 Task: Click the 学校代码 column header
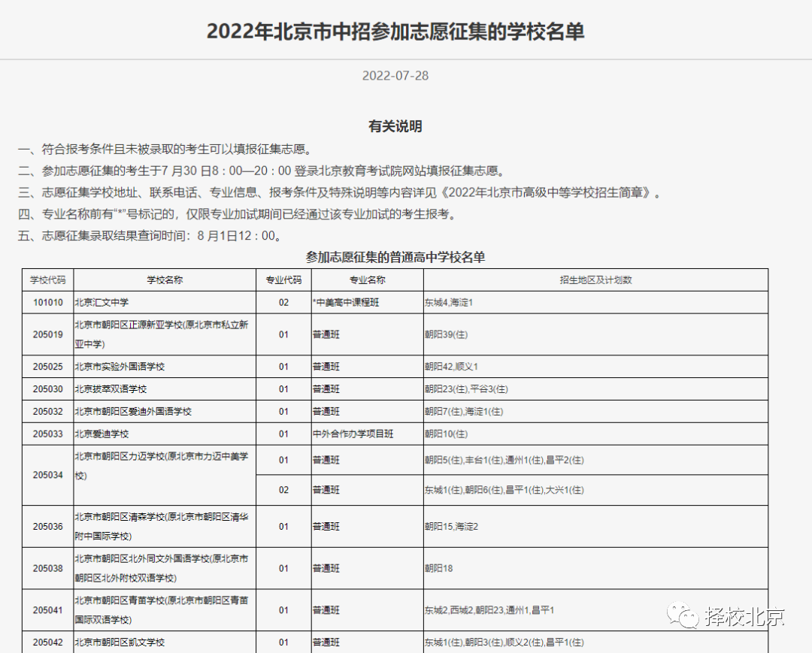tap(47, 280)
